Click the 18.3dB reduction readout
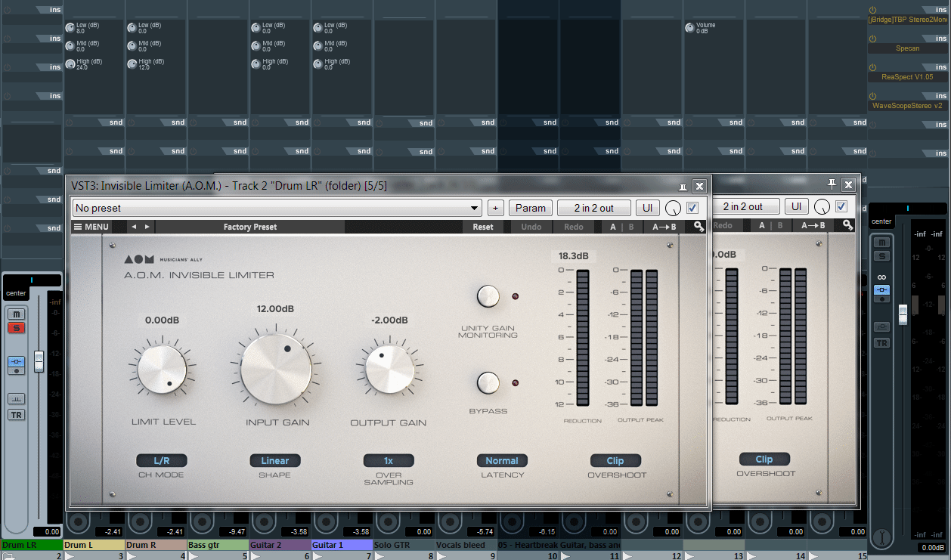 [574, 256]
